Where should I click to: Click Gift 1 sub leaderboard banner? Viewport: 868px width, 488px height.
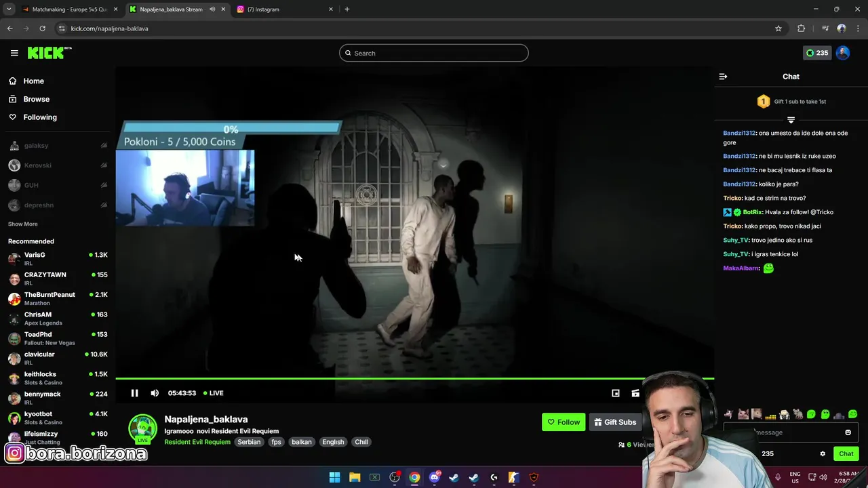pyautogui.click(x=791, y=102)
